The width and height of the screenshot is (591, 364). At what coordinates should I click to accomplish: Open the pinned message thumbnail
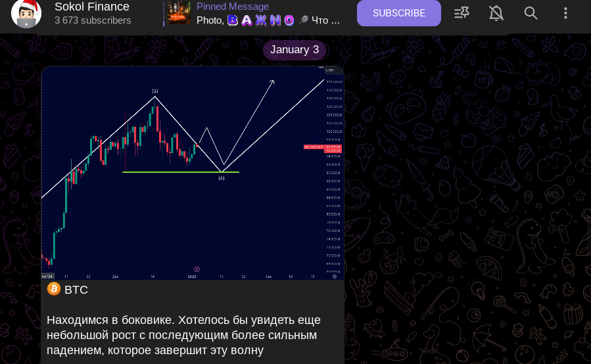[x=179, y=13]
